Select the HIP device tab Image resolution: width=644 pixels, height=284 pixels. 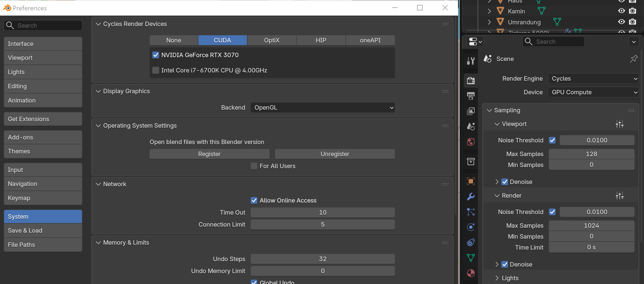click(321, 40)
